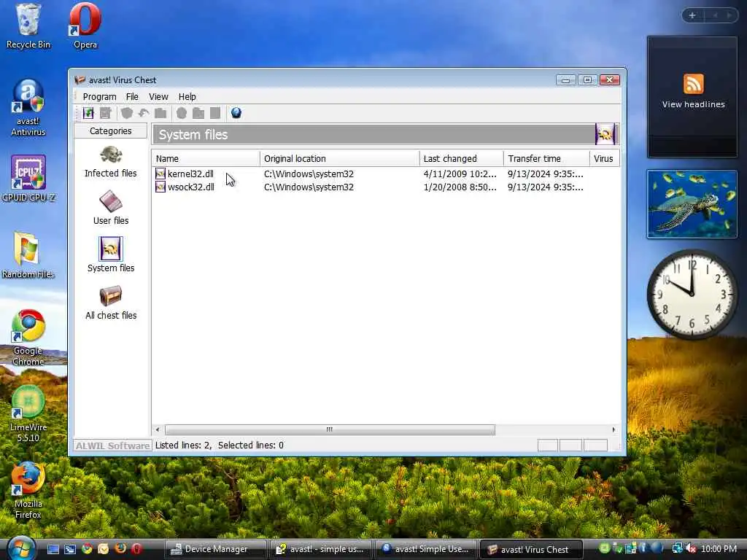Open avast! Antivirus desktop shortcut
747x560 pixels.
tap(28, 108)
